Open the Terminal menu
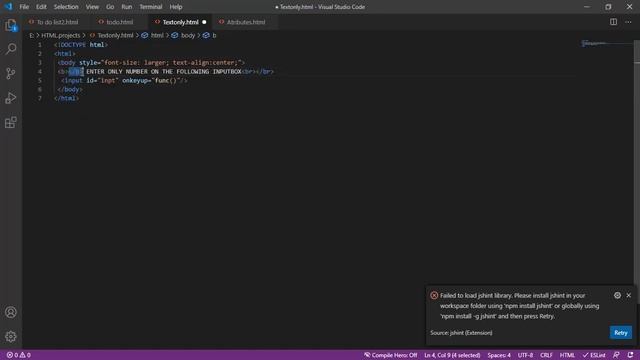 pyautogui.click(x=151, y=7)
